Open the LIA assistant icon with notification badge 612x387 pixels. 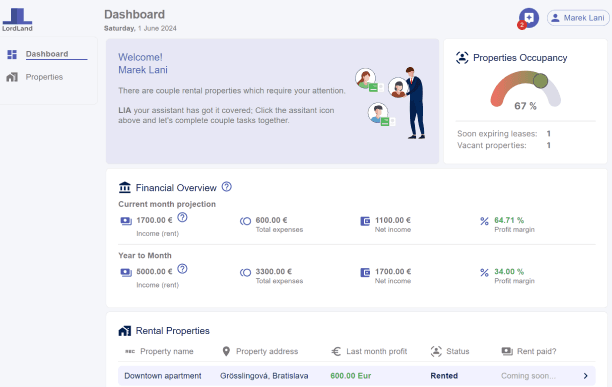[528, 18]
